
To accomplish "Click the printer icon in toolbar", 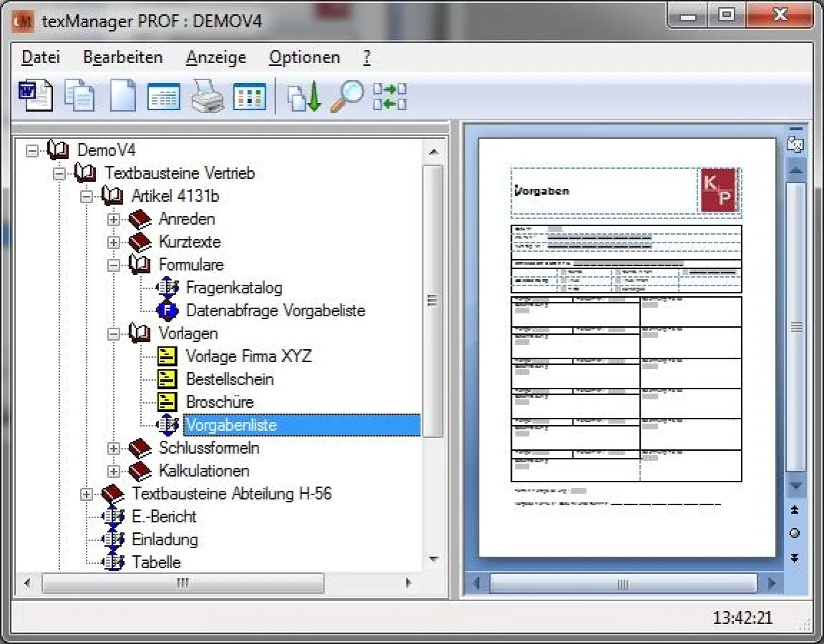I will [x=207, y=96].
